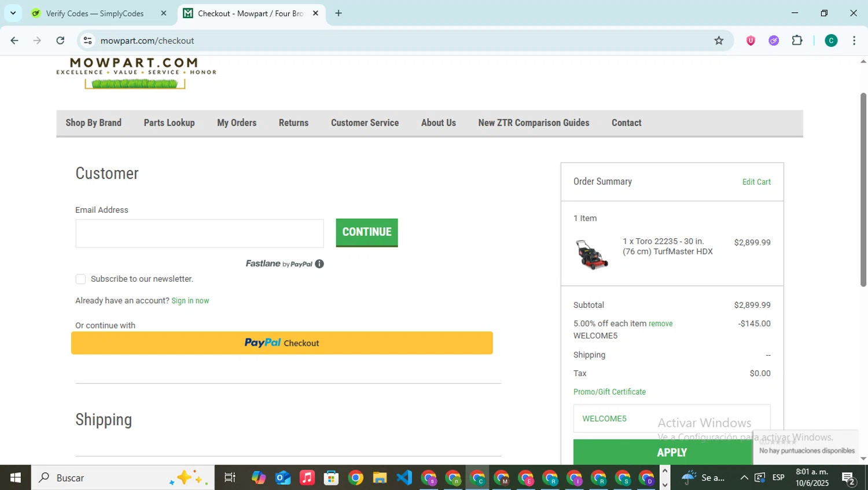
Task: Open the purple round extension icon
Action: click(x=774, y=40)
